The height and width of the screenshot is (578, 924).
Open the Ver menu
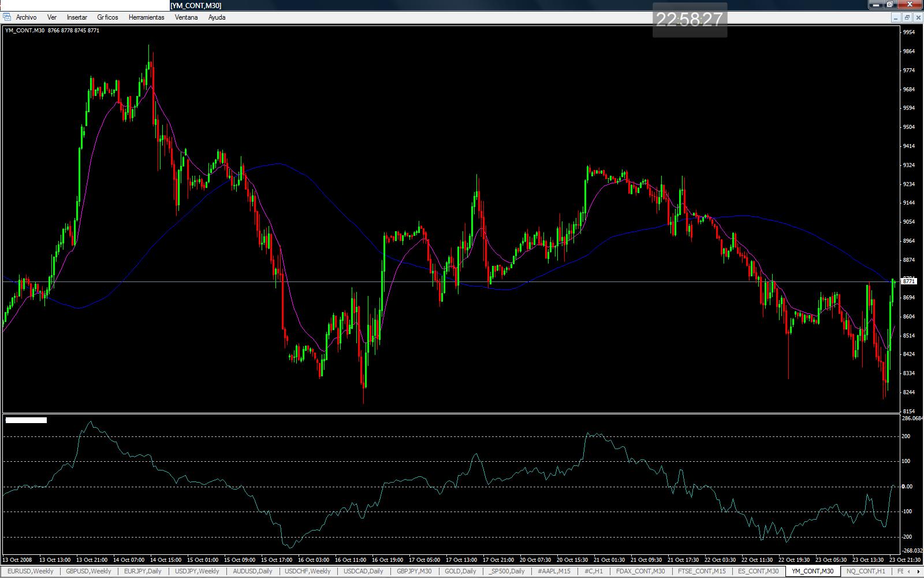[52, 17]
